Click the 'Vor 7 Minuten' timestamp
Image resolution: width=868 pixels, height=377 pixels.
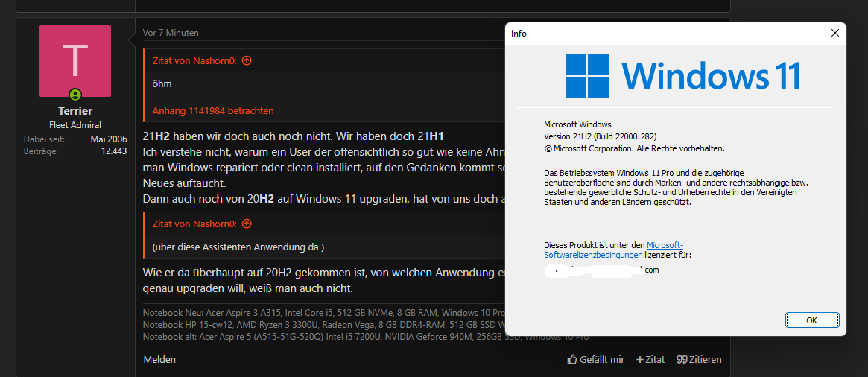click(x=171, y=33)
